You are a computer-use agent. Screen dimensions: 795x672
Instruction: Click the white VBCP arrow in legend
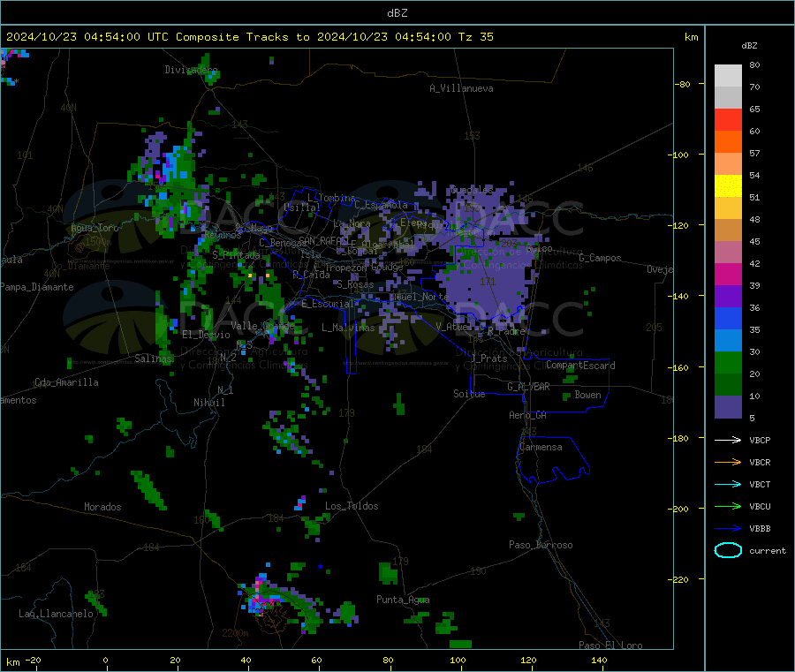pyautogui.click(x=728, y=440)
